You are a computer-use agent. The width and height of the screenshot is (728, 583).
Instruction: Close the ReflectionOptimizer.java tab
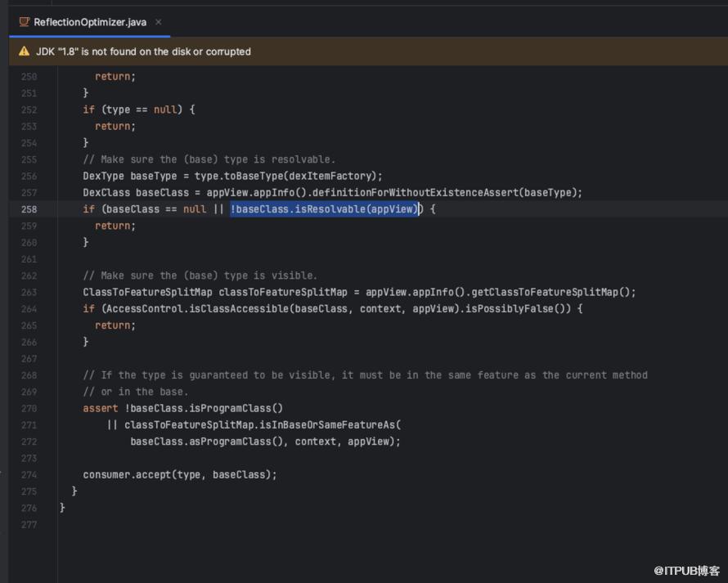tap(158, 22)
